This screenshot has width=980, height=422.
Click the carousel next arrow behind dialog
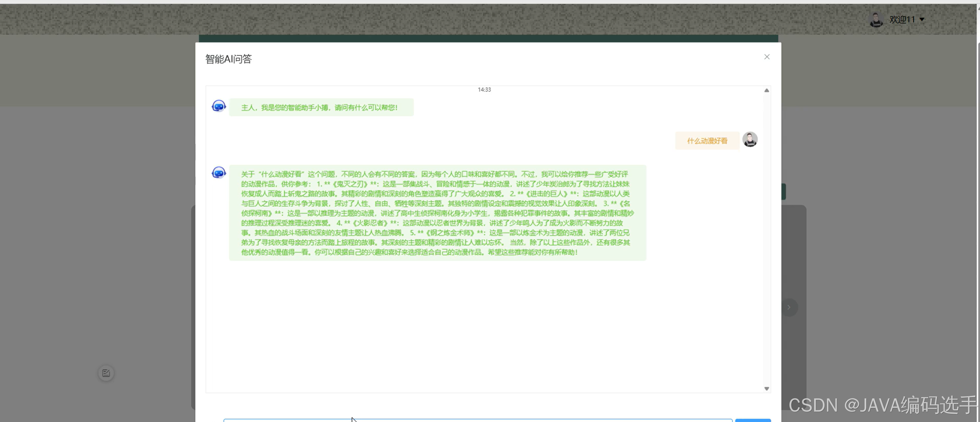789,307
